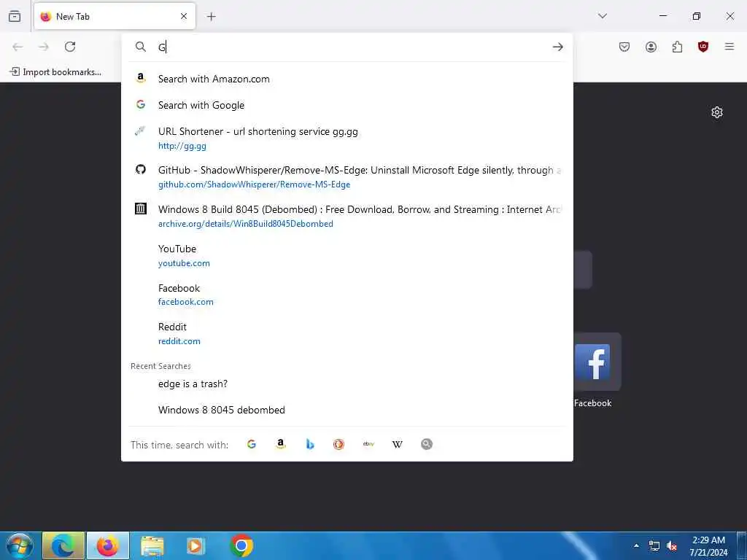Screen dimensions: 747x560
Task: Open Windows Start menu orb
Action: coord(20,545)
